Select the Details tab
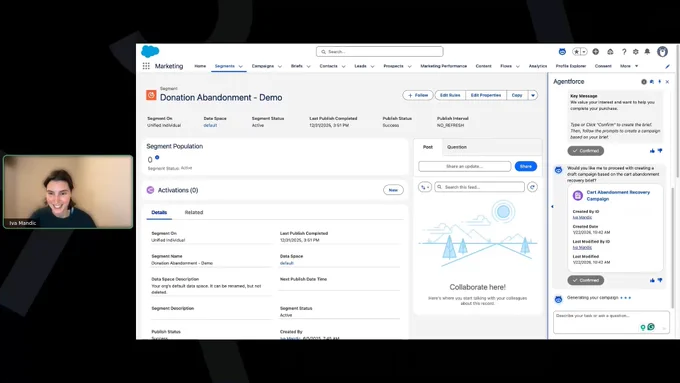Image resolution: width=680 pixels, height=383 pixels. click(159, 213)
